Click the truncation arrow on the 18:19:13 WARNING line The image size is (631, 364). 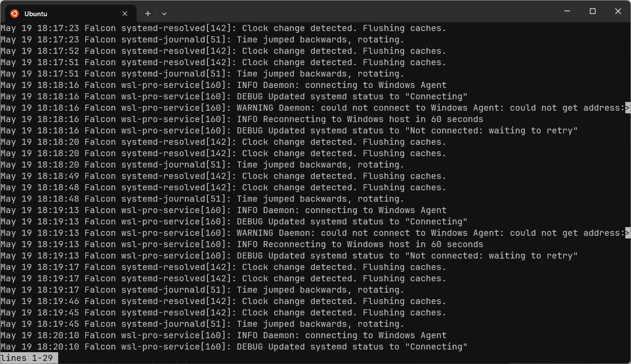coord(627,233)
